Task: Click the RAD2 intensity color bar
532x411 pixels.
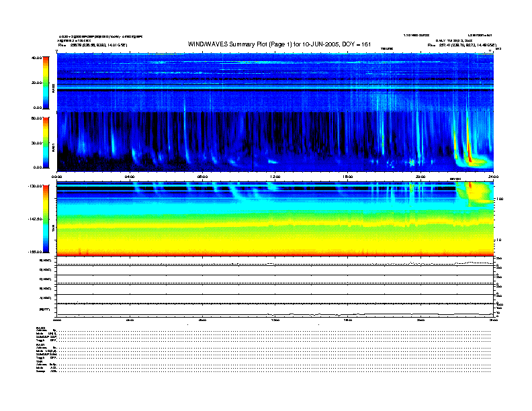Action: 46,83
